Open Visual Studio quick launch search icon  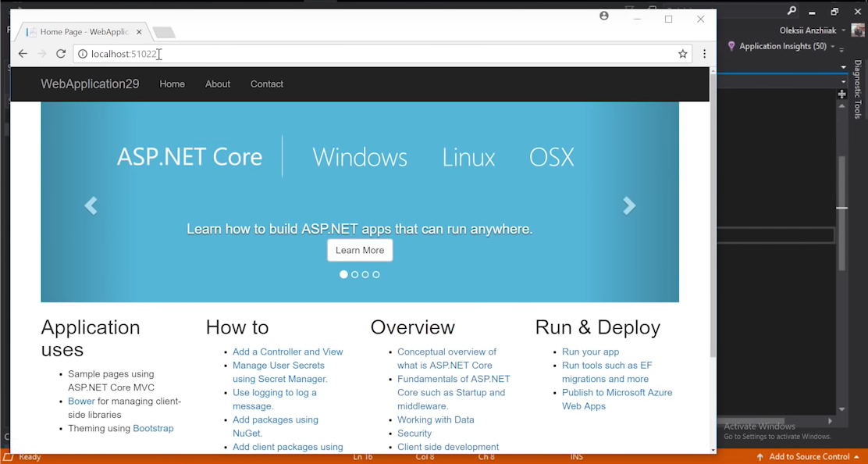click(x=792, y=11)
